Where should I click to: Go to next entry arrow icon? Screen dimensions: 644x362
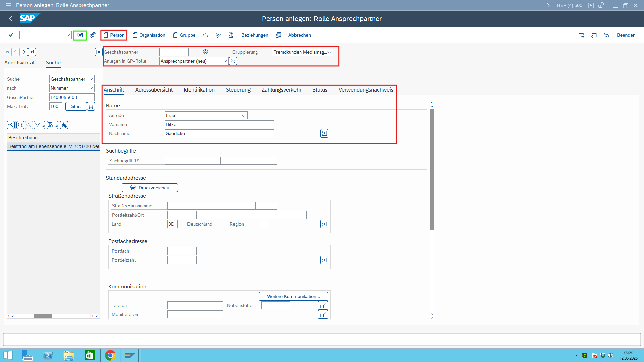click(x=24, y=52)
